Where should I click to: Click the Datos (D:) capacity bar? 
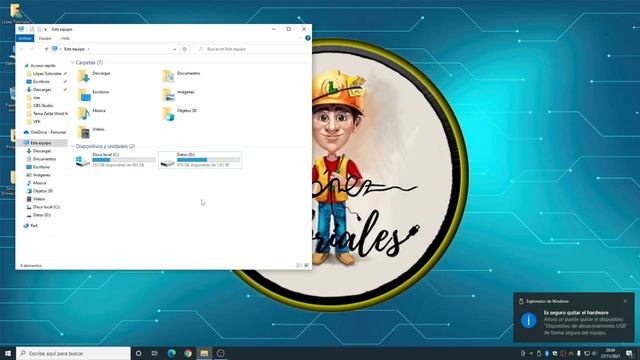[208, 160]
